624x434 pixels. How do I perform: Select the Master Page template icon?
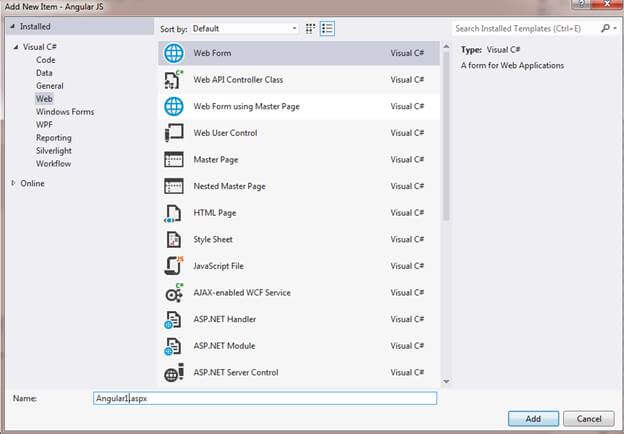coord(174,160)
